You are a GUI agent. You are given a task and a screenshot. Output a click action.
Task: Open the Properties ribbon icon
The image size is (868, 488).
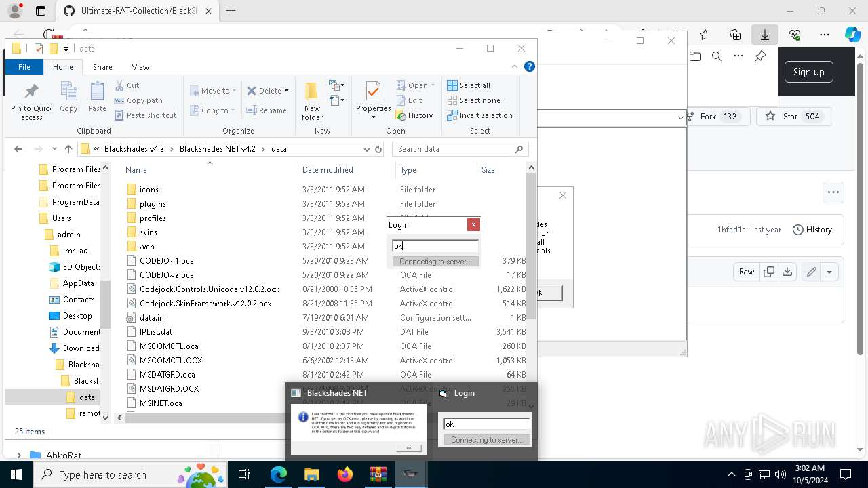click(373, 100)
